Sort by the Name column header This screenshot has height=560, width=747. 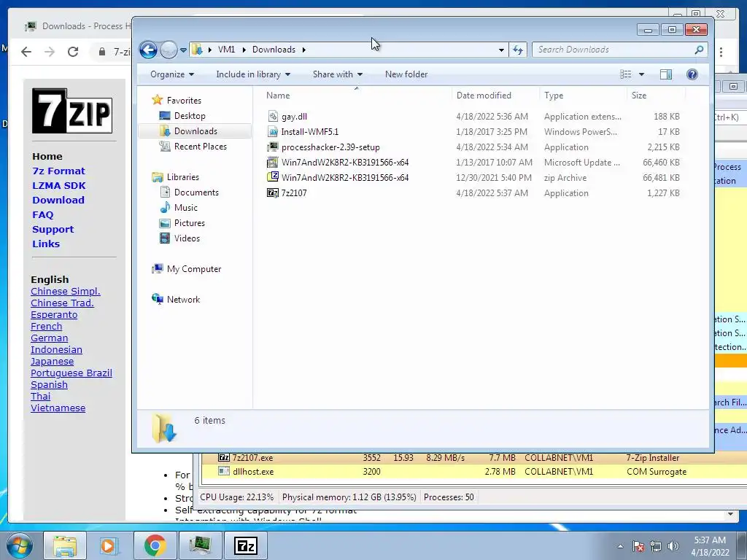click(x=356, y=96)
